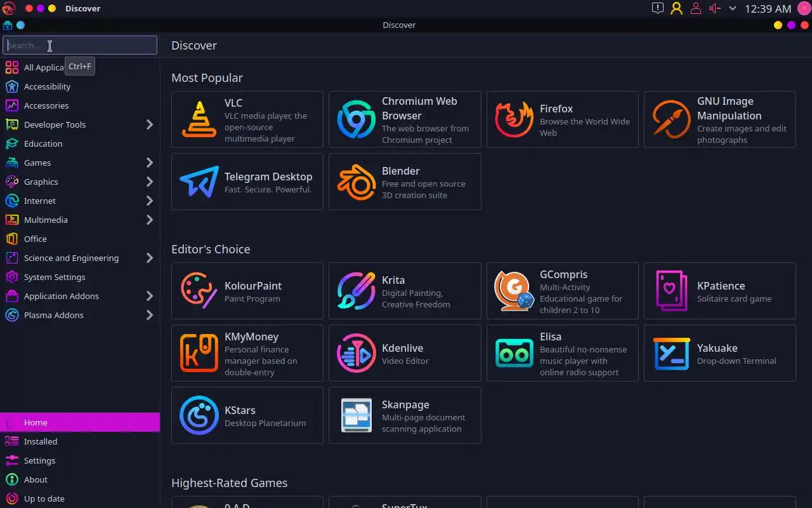Expand the Application Addons arrow

point(150,296)
